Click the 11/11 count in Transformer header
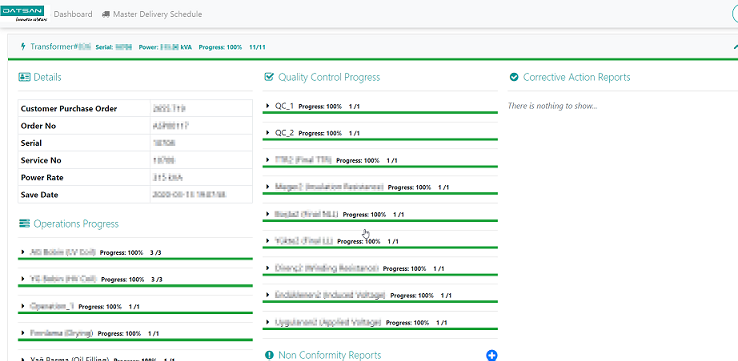This screenshot has width=738, height=361. pyautogui.click(x=257, y=47)
